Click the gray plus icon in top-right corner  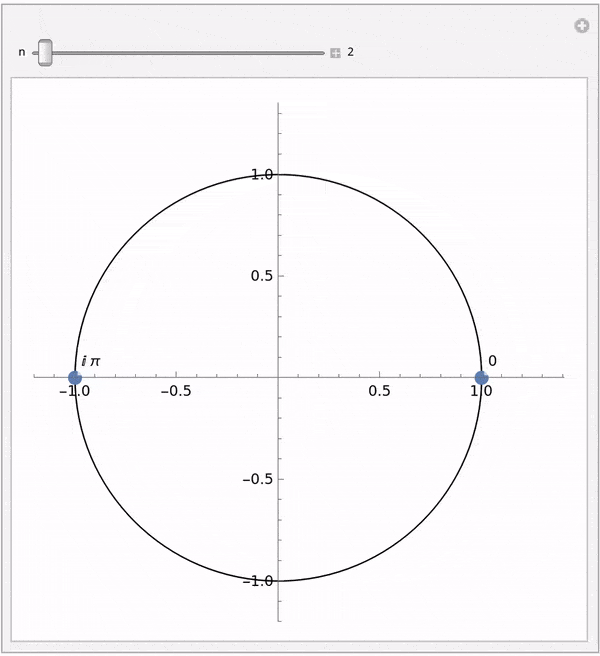coord(581,26)
